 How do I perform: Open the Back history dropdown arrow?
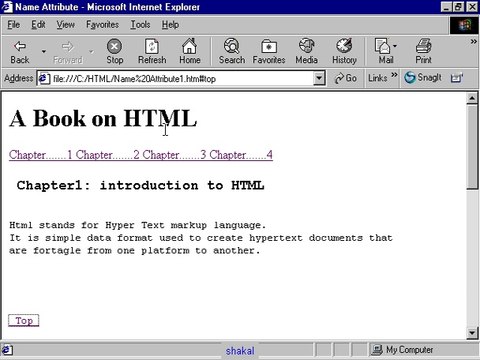point(44,52)
